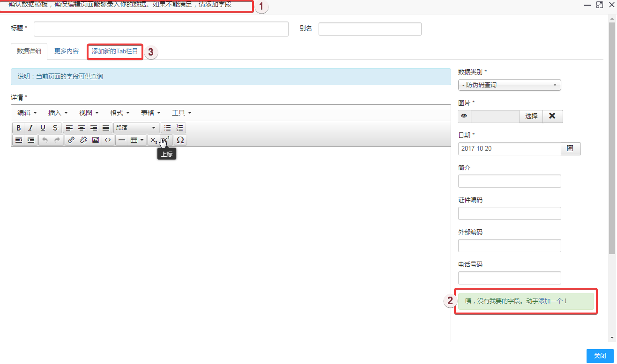
Task: Apply strikethrough formatting
Action: coord(55,128)
